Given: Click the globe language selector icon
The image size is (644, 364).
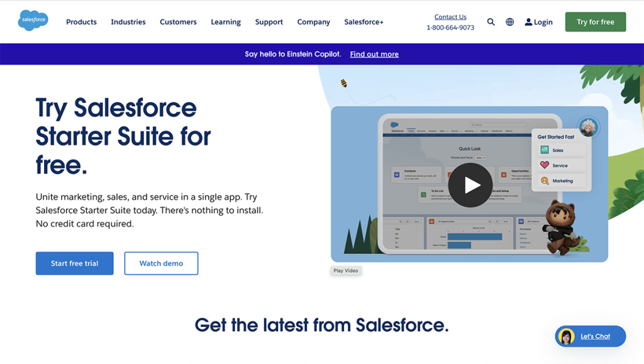Looking at the screenshot, I should pos(509,21).
